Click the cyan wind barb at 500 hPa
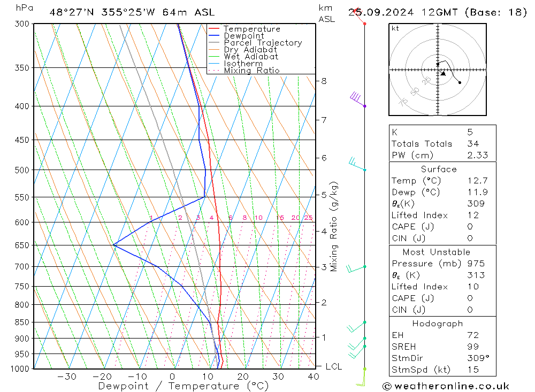This screenshot has width=535, height=392. coord(357,164)
